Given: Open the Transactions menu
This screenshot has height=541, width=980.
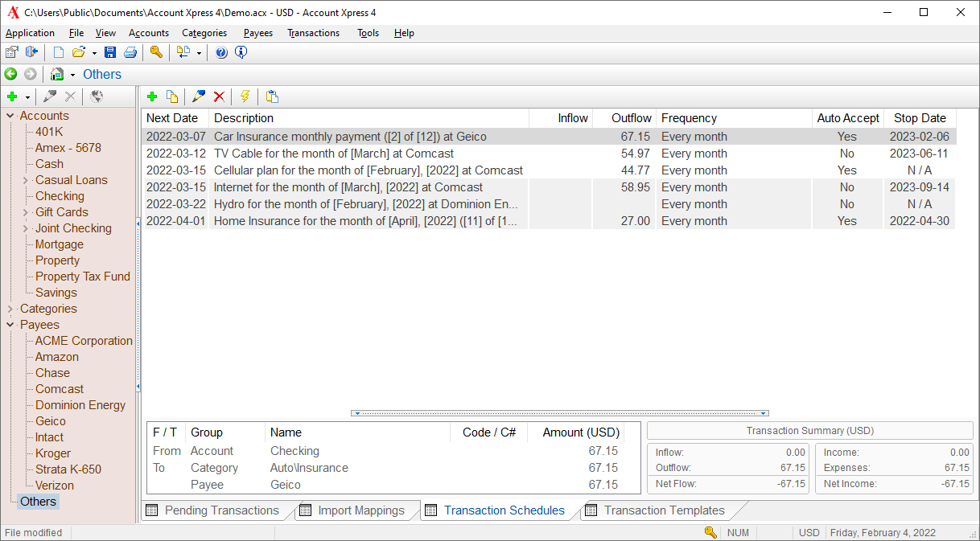Looking at the screenshot, I should [x=313, y=33].
